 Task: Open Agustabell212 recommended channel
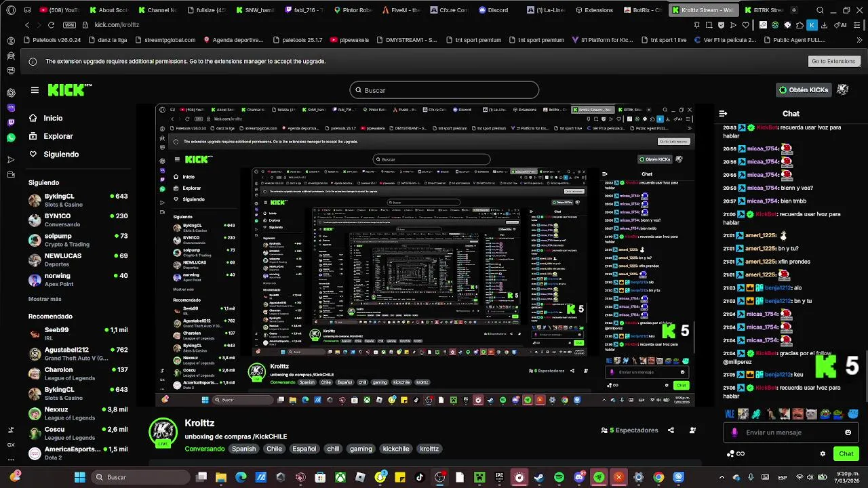(78, 354)
